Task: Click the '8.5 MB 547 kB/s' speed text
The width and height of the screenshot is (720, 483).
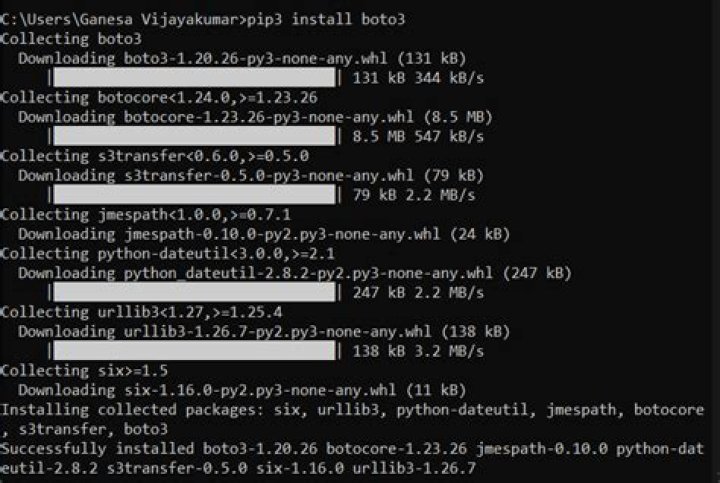Action: (x=418, y=136)
